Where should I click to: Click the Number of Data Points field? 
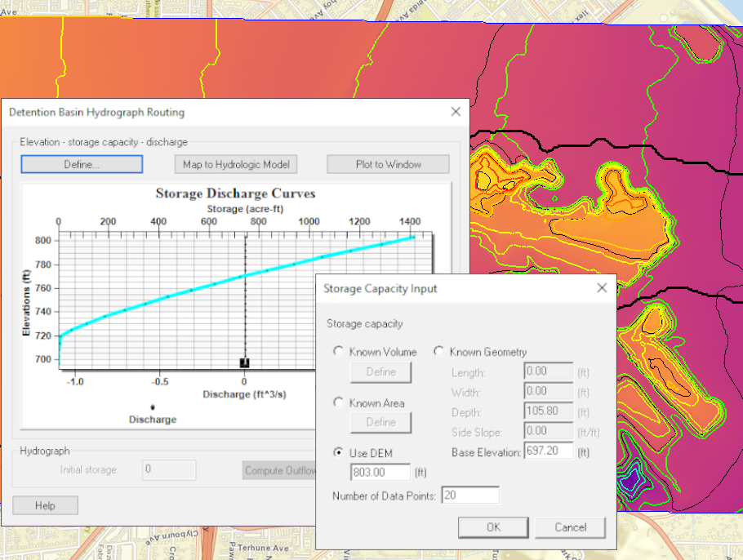click(469, 496)
